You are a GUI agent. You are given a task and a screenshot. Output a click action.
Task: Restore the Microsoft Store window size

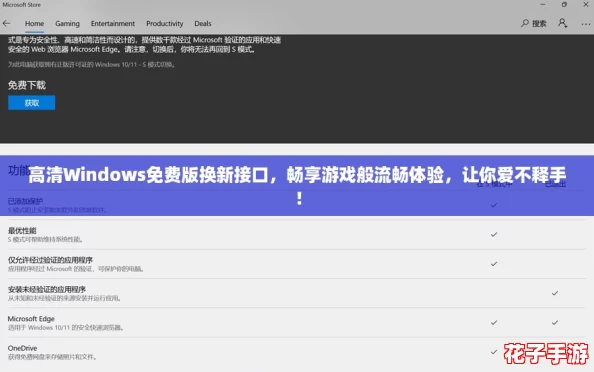[x=564, y=5]
